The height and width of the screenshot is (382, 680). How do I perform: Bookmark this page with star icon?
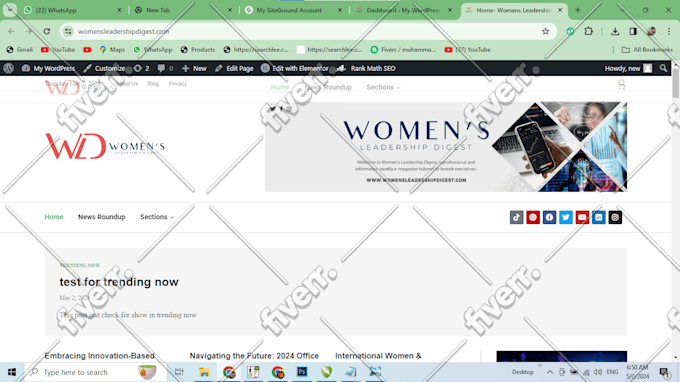545,31
